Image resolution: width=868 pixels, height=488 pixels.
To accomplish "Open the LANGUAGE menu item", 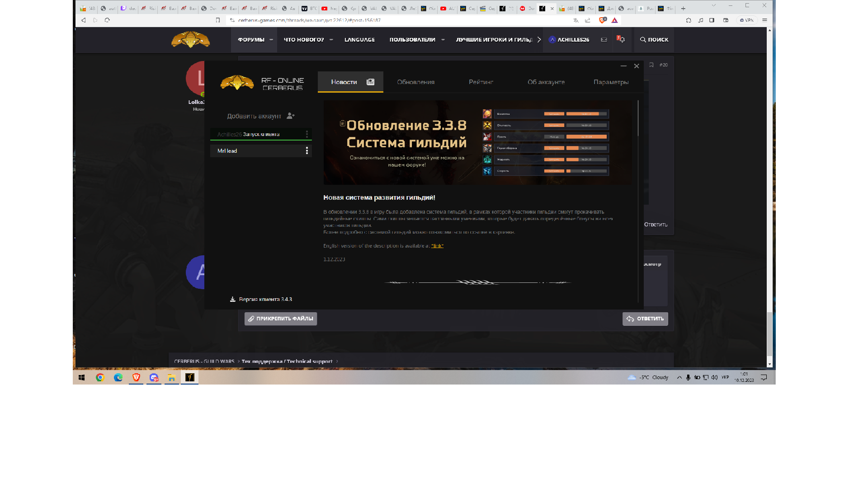I will tap(359, 40).
